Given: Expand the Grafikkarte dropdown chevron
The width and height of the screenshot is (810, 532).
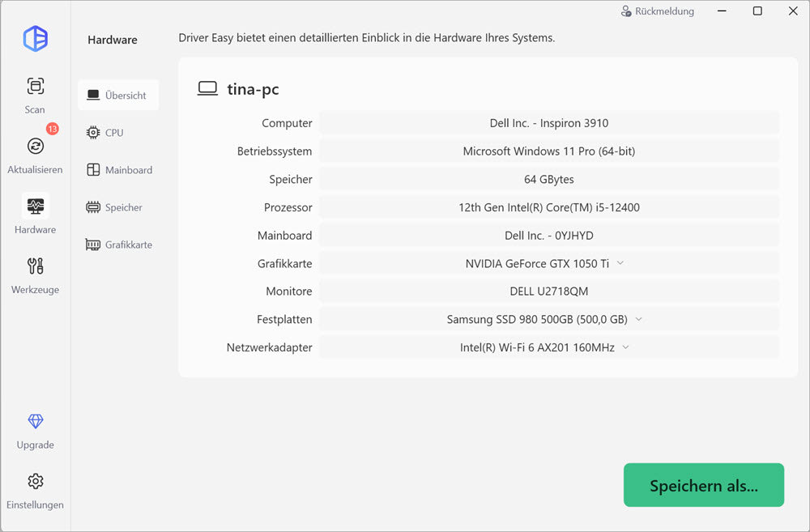Looking at the screenshot, I should click(620, 263).
